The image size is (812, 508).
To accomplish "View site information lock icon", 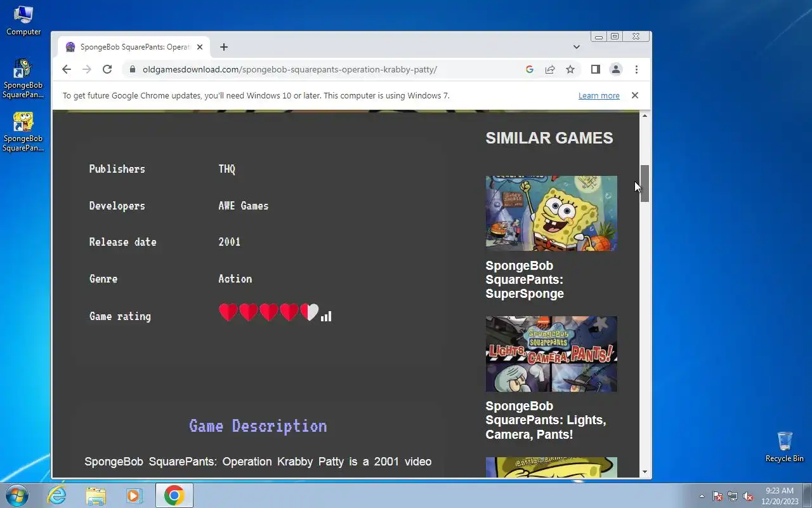I will pyautogui.click(x=132, y=69).
